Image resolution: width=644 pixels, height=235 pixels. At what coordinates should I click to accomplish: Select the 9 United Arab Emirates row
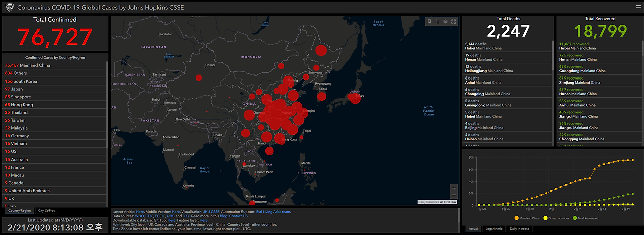[x=54, y=191]
